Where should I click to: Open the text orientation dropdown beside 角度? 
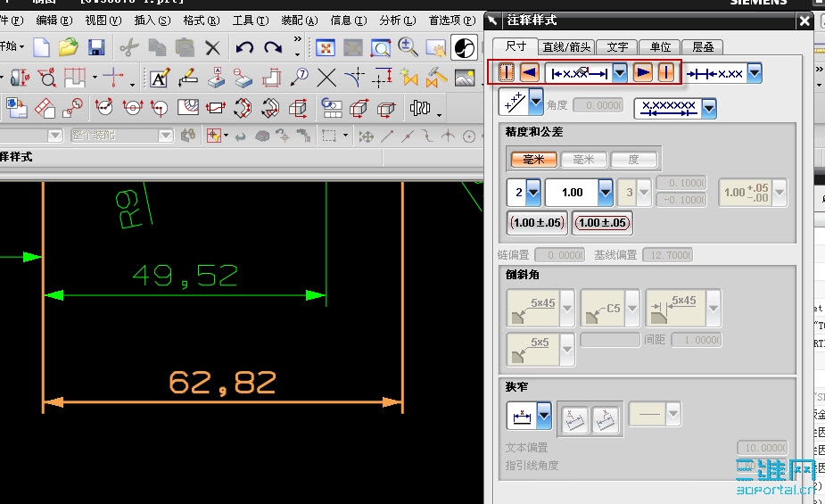[x=536, y=102]
